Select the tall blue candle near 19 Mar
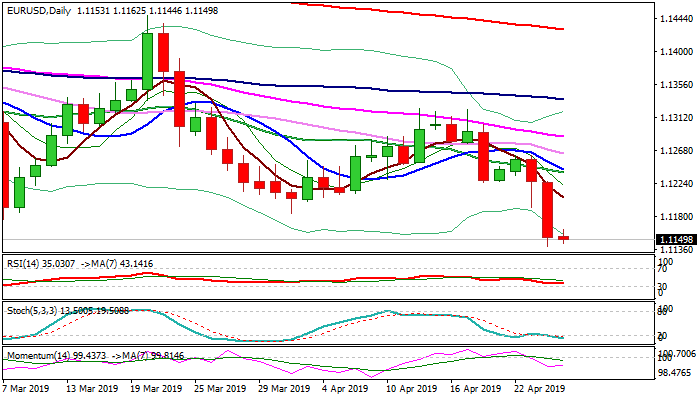 147,60
